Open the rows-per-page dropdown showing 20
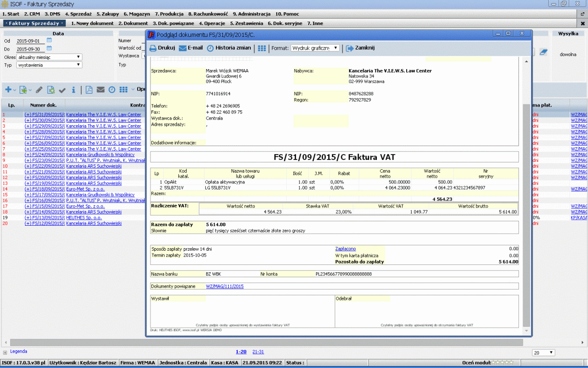This screenshot has height=368, width=588. 544,352
